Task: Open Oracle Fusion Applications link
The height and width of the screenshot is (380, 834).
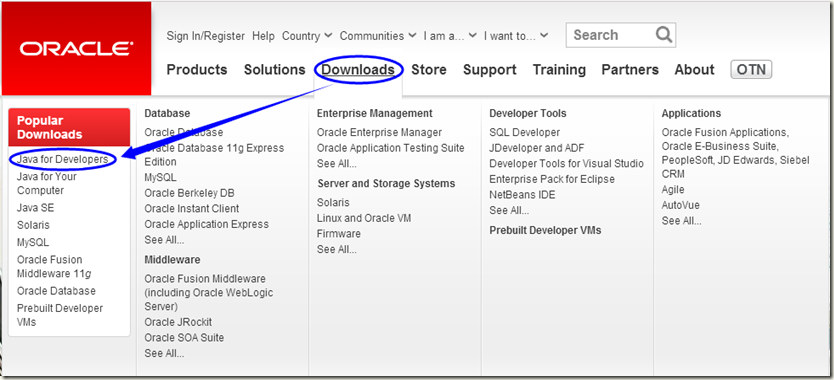Action: click(725, 132)
